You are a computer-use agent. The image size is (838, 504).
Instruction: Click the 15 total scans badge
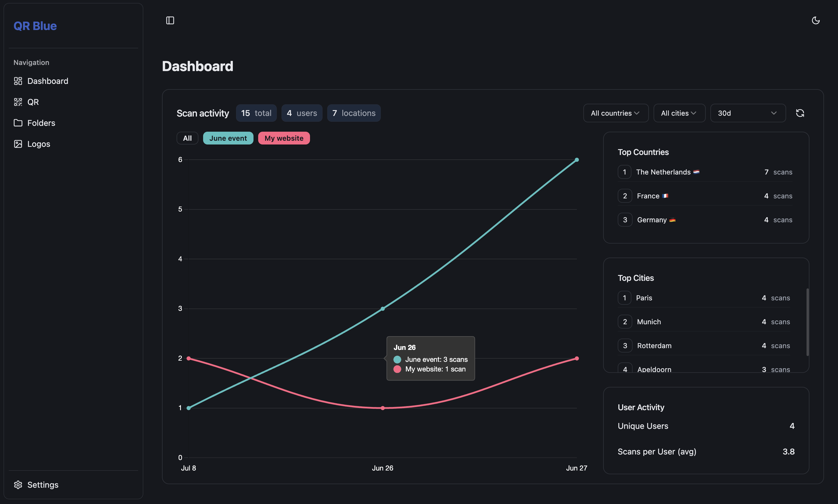click(256, 113)
